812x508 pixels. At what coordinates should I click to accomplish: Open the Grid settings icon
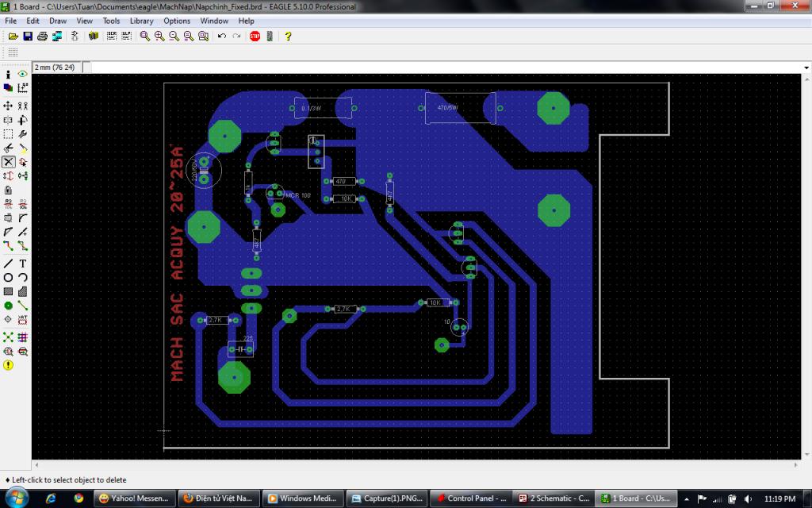13,52
